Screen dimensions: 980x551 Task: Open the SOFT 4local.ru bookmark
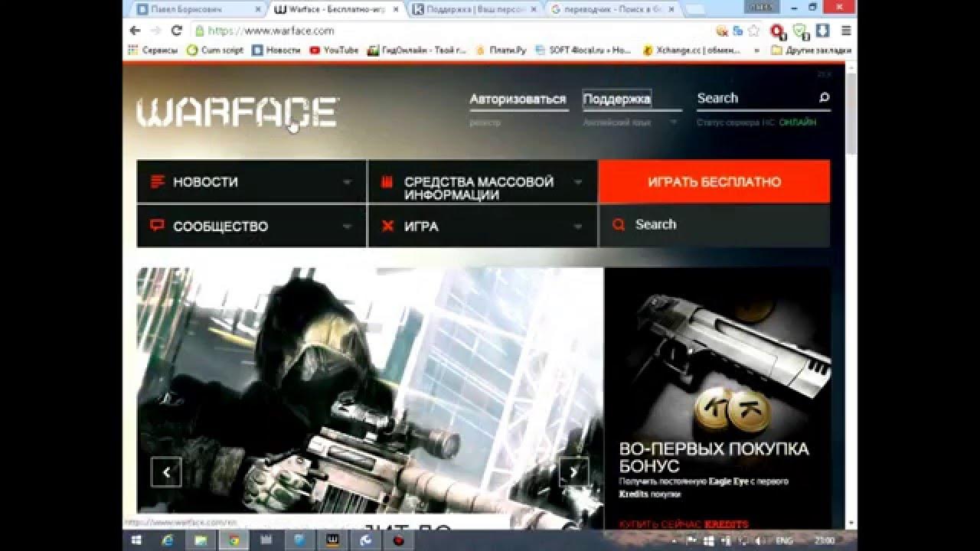(583, 50)
